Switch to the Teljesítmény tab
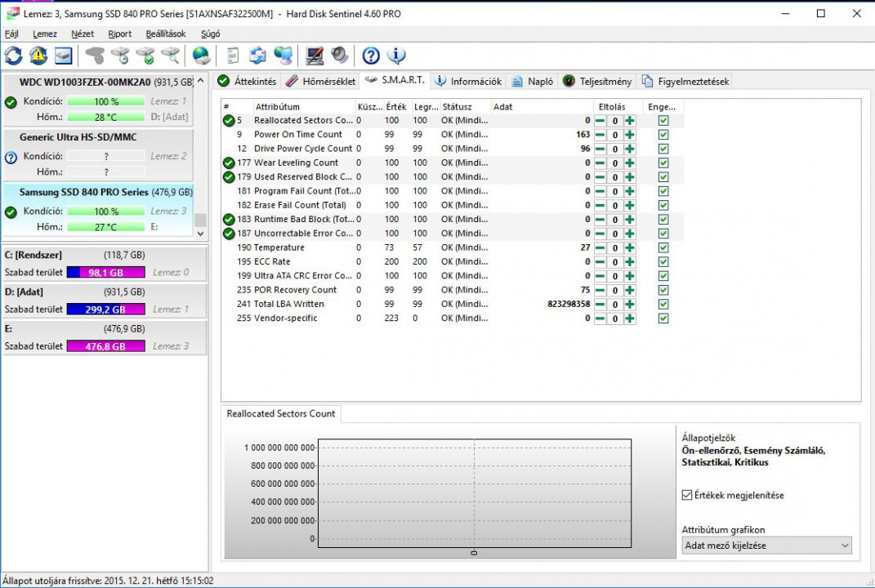The image size is (875, 588). [x=597, y=81]
